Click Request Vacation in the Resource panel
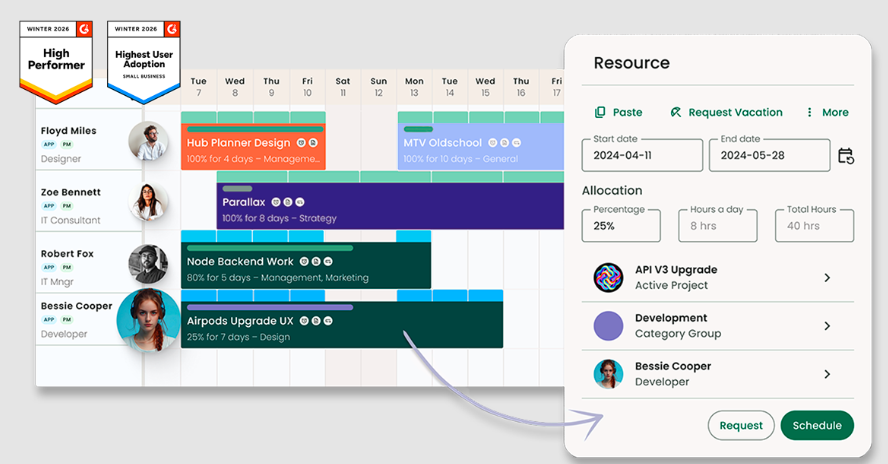888x464 pixels. coord(727,112)
